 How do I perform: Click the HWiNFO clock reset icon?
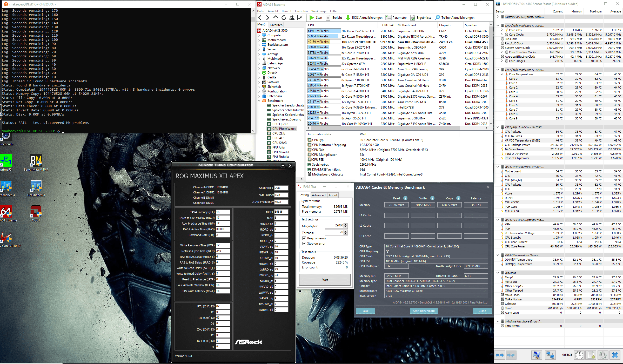(579, 355)
